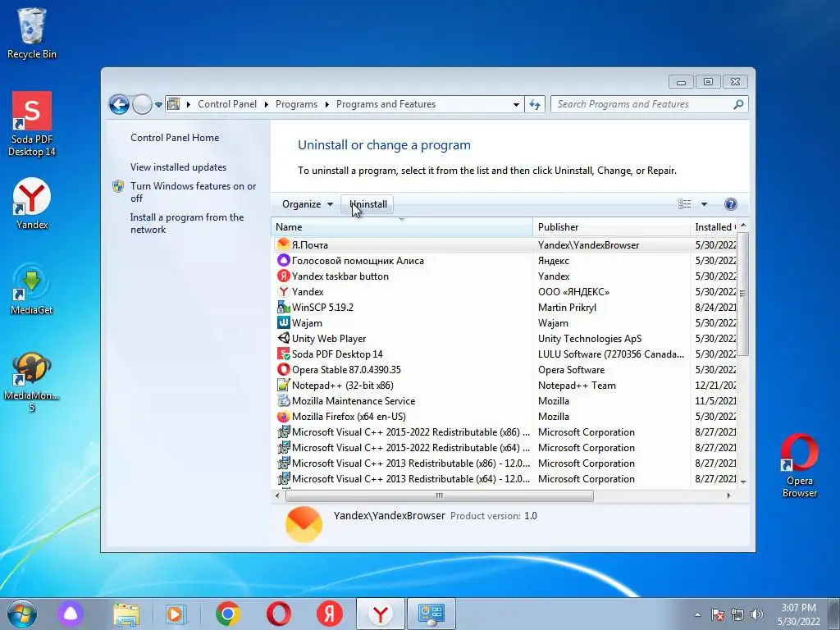Open the Recycle Bin desktop icon
This screenshot has width=840, height=630.
(x=32, y=34)
